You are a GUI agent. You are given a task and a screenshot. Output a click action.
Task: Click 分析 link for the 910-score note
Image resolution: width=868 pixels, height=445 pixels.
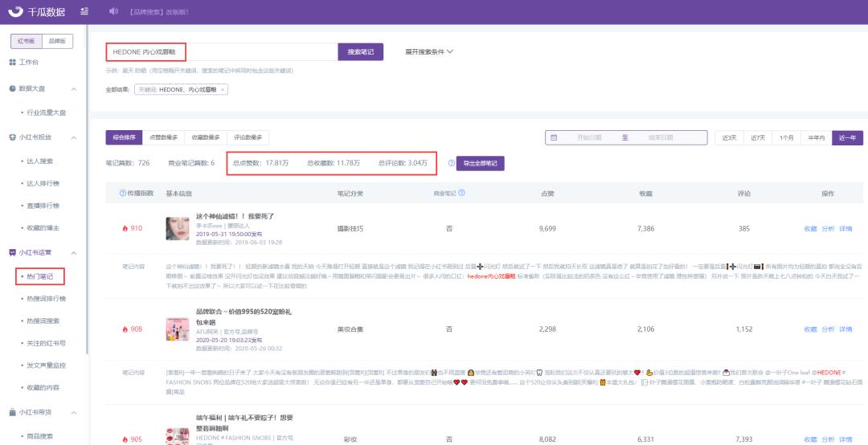coord(828,229)
